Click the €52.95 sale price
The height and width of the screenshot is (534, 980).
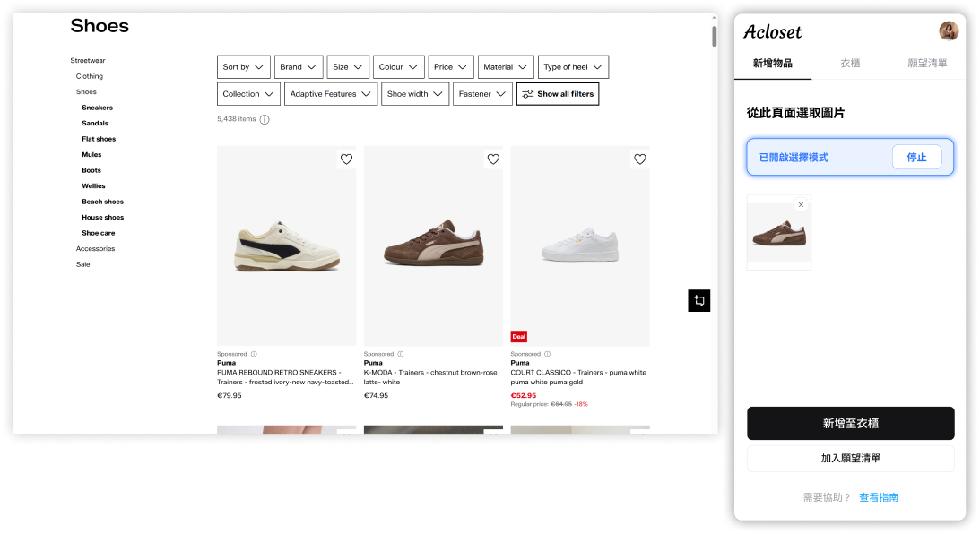524,395
